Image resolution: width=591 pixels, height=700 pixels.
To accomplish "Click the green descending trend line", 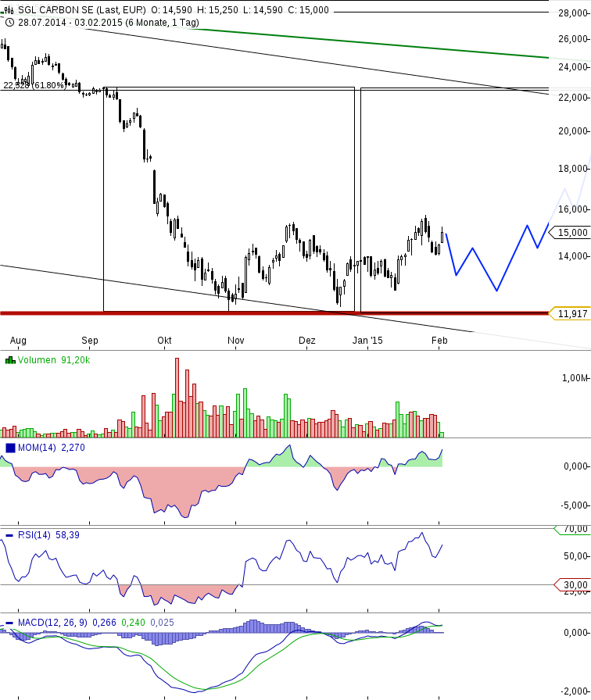I will click(x=391, y=44).
